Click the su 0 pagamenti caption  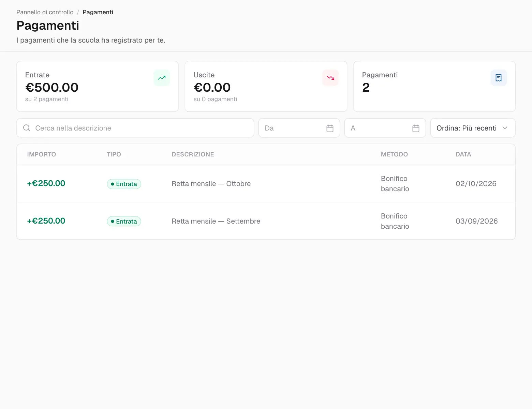point(215,99)
